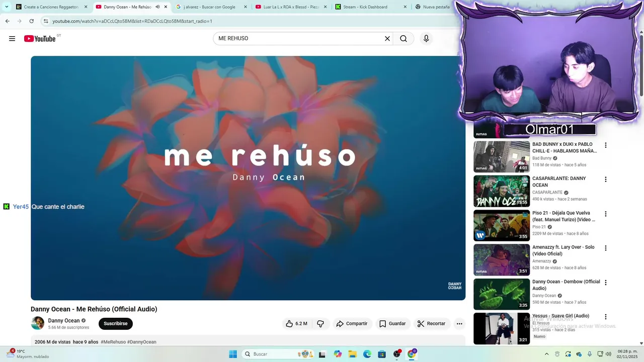Mute tab audio via speaker icon
The image size is (644, 362).
click(157, 7)
